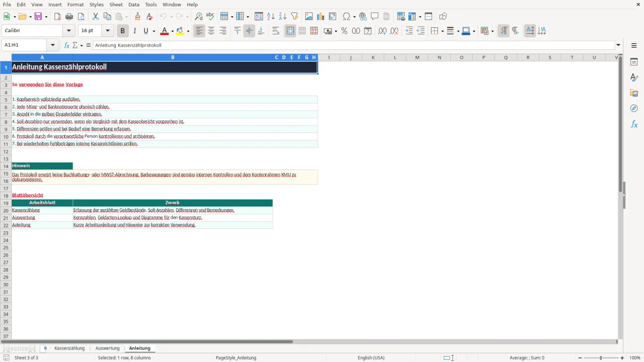The height and width of the screenshot is (362, 644).
Task: Toggle Center Vertically alignment
Action: (x=249, y=31)
